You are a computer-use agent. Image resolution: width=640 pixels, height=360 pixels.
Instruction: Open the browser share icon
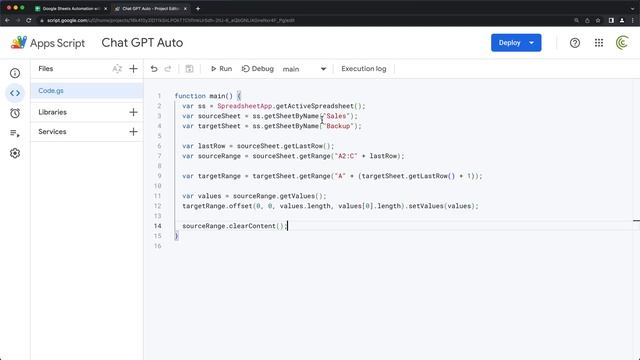587,20
